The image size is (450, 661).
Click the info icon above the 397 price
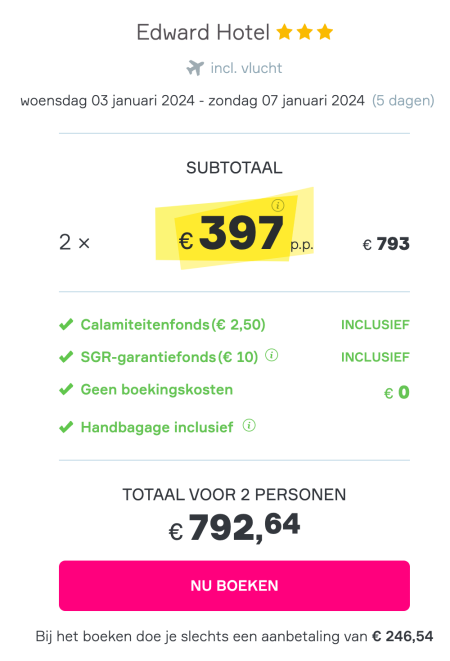tap(278, 205)
